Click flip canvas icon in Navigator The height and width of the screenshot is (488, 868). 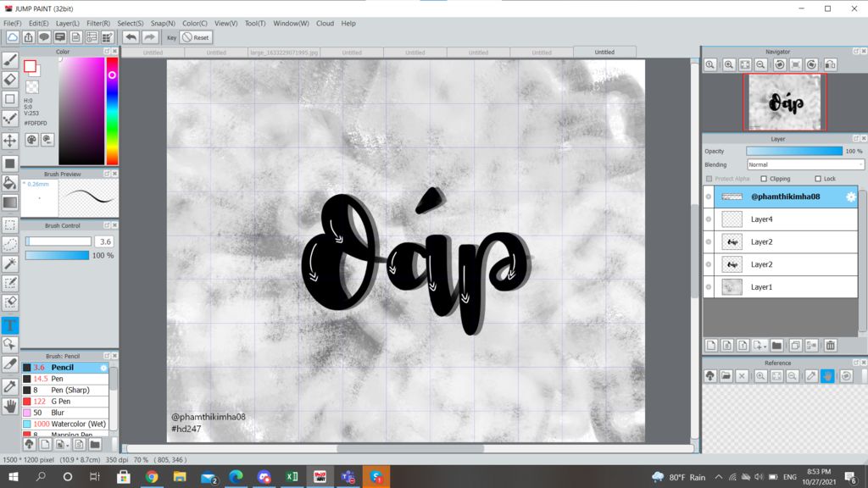[830, 64]
